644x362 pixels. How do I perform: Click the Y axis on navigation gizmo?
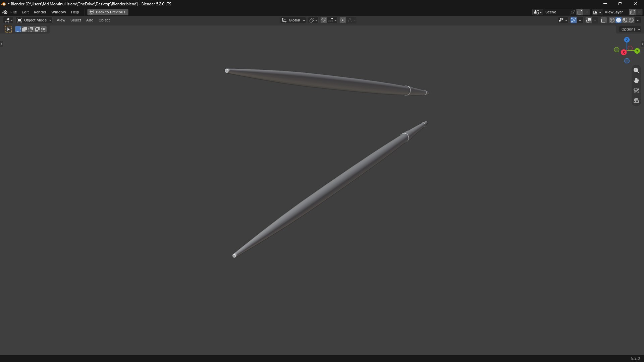click(637, 51)
